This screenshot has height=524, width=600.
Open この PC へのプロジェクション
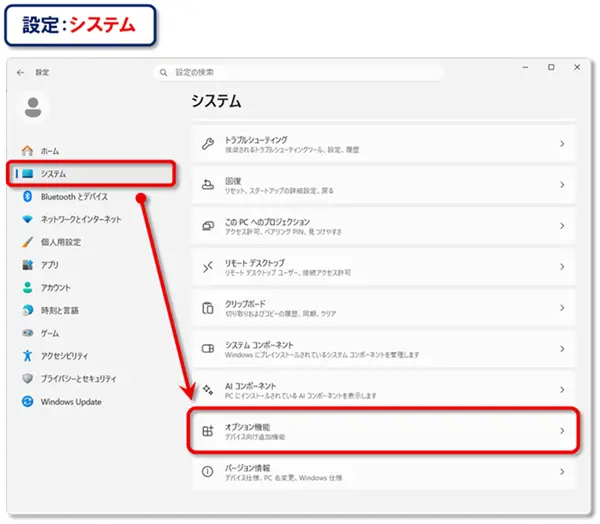(x=384, y=226)
